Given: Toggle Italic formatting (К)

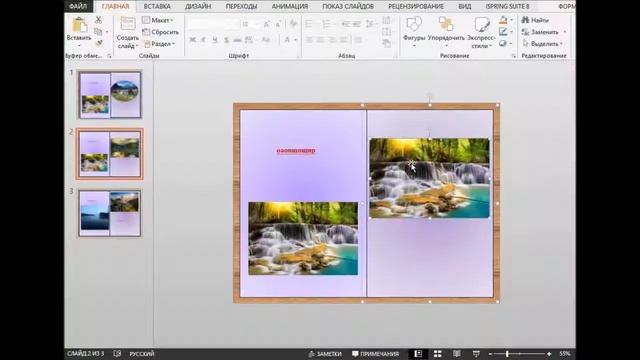Looking at the screenshot, I should tap(203, 40).
